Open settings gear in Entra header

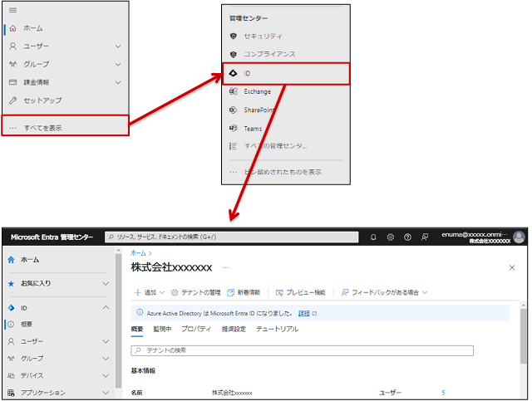coord(391,237)
